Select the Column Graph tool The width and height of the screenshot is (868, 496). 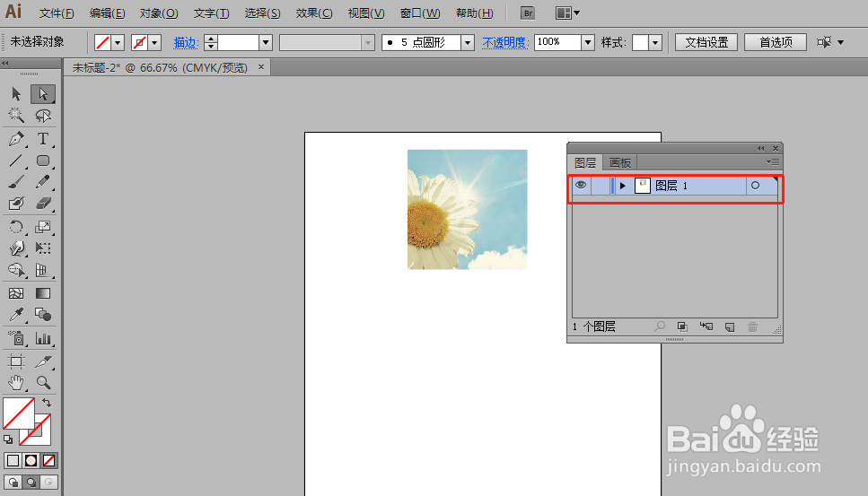point(42,338)
